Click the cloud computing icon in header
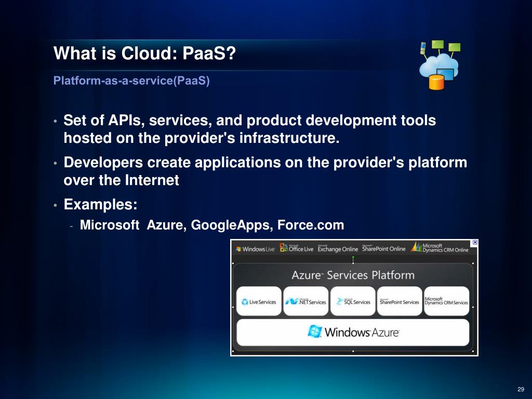The width and height of the screenshot is (532, 399). 440,65
